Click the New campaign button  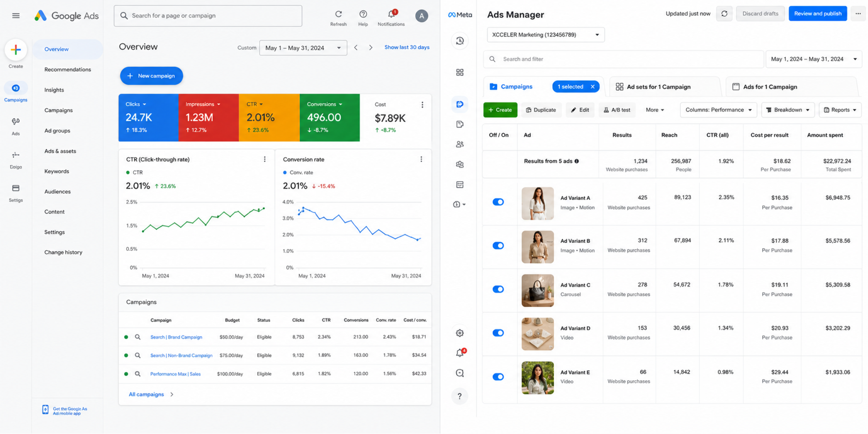(x=151, y=76)
